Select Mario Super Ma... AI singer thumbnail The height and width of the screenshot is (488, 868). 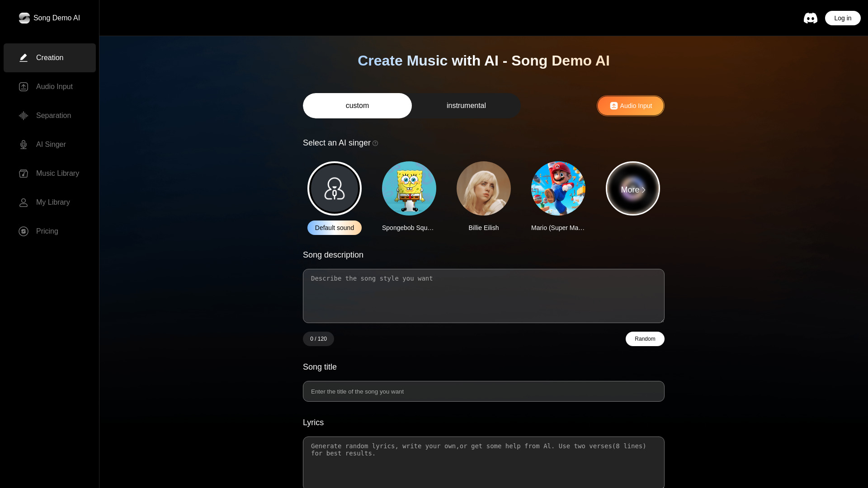click(558, 188)
